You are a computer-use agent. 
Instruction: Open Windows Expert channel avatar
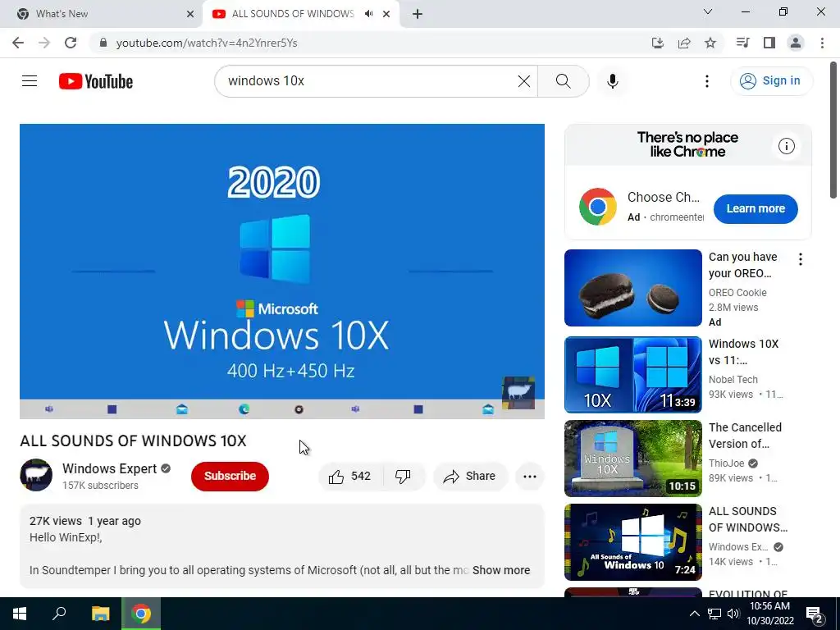[x=36, y=475]
